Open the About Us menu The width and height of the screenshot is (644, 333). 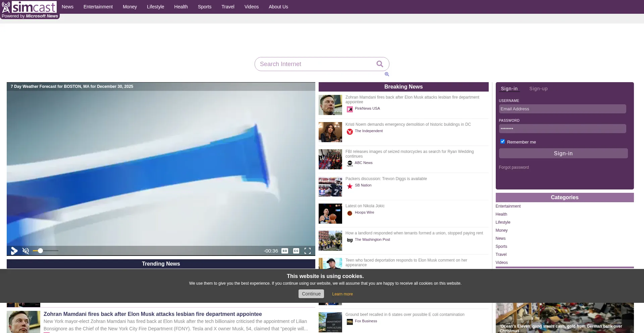tap(278, 7)
